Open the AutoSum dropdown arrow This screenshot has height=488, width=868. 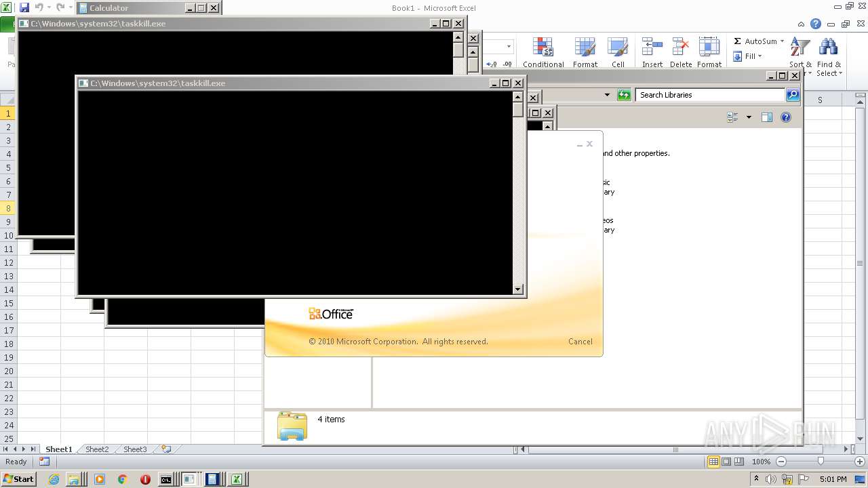point(782,41)
